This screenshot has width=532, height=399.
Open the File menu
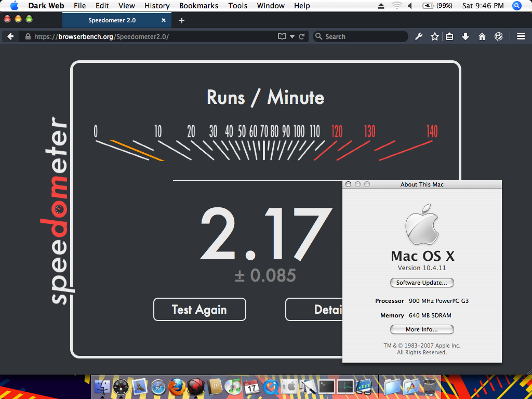tap(79, 6)
